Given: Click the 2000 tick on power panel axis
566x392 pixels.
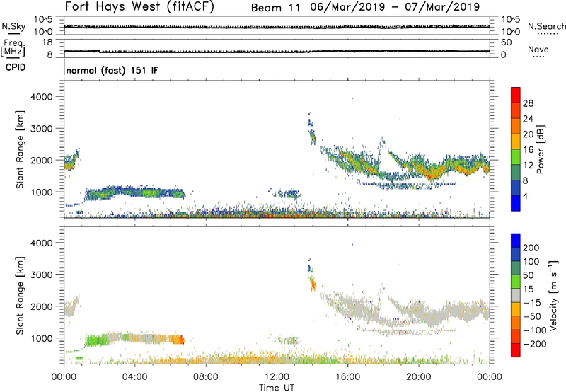Looking at the screenshot, I should (42, 160).
